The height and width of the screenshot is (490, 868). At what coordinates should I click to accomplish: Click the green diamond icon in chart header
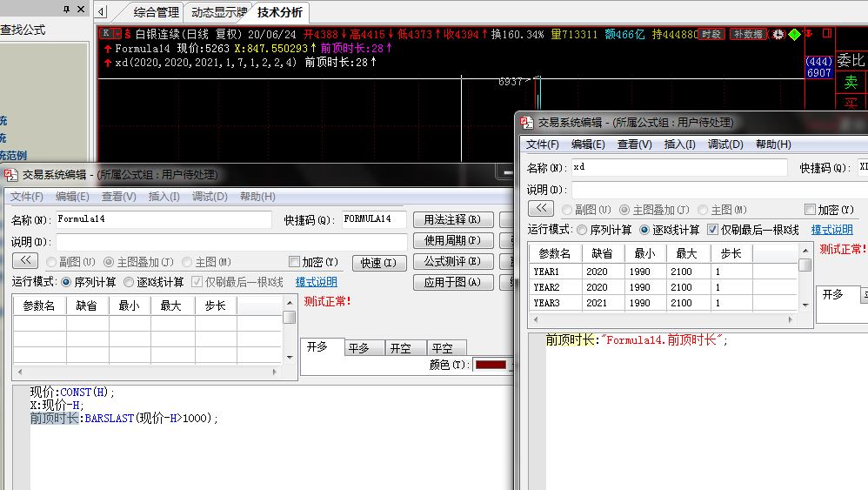(794, 34)
